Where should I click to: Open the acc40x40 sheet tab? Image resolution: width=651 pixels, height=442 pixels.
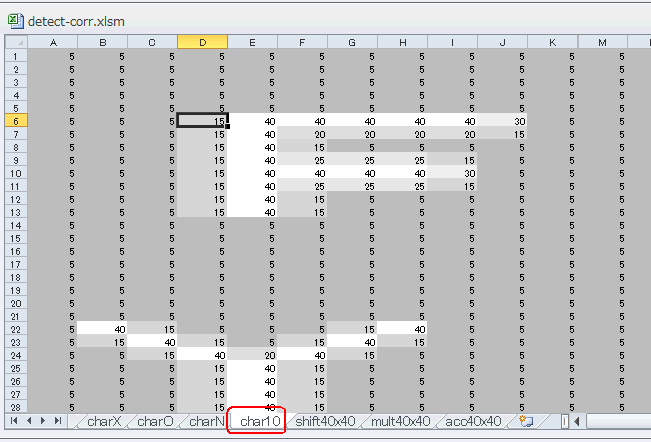tap(473, 421)
